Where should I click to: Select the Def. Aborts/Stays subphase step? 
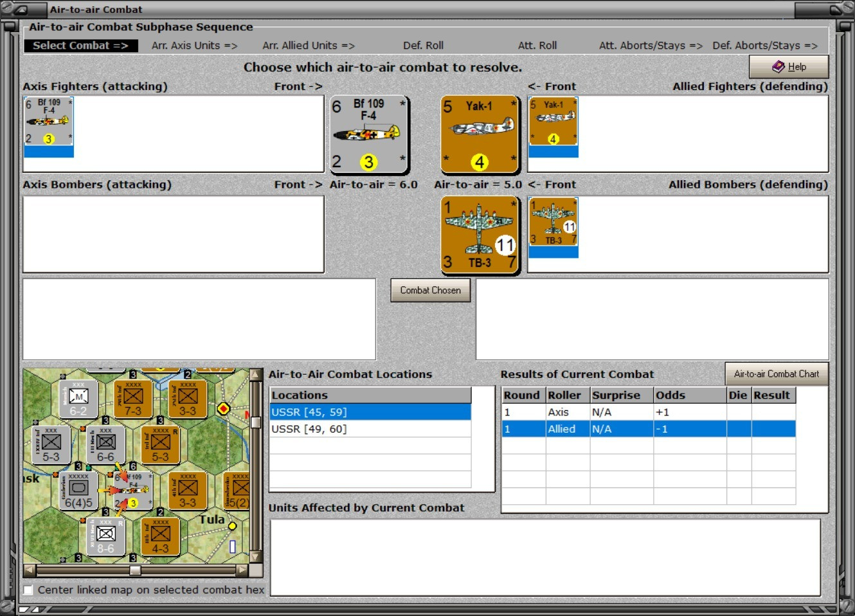pyautogui.click(x=765, y=46)
